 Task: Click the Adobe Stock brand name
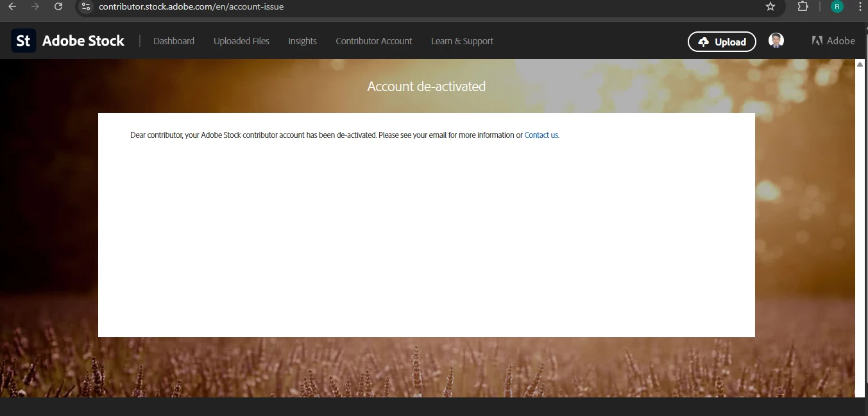point(83,41)
